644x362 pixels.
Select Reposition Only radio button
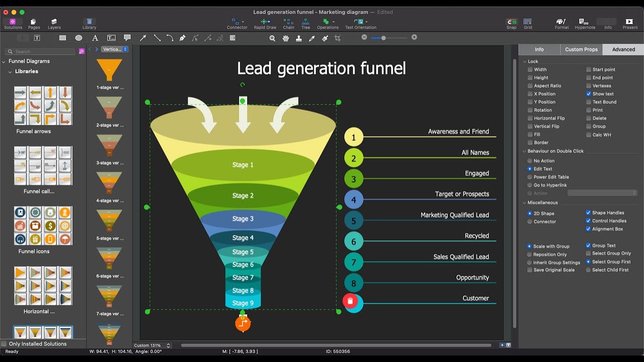pos(529,254)
